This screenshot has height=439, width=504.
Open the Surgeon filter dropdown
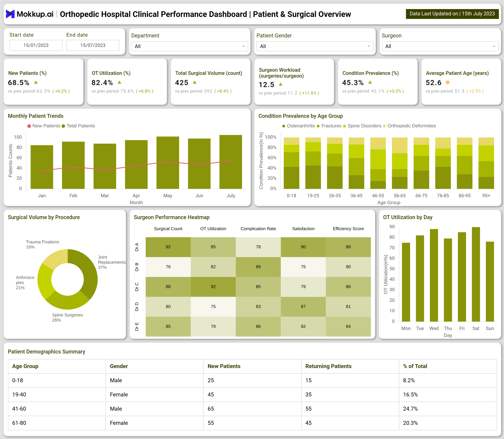pos(440,46)
